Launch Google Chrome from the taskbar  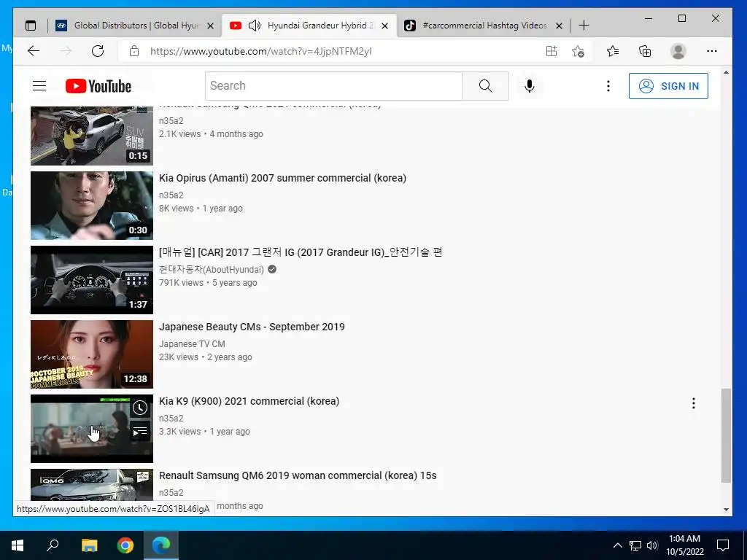point(125,545)
